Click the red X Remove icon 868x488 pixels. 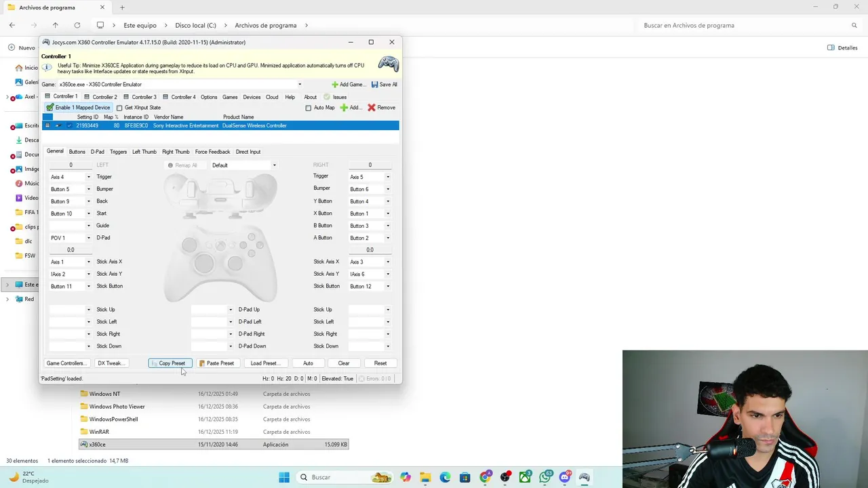[x=372, y=108]
